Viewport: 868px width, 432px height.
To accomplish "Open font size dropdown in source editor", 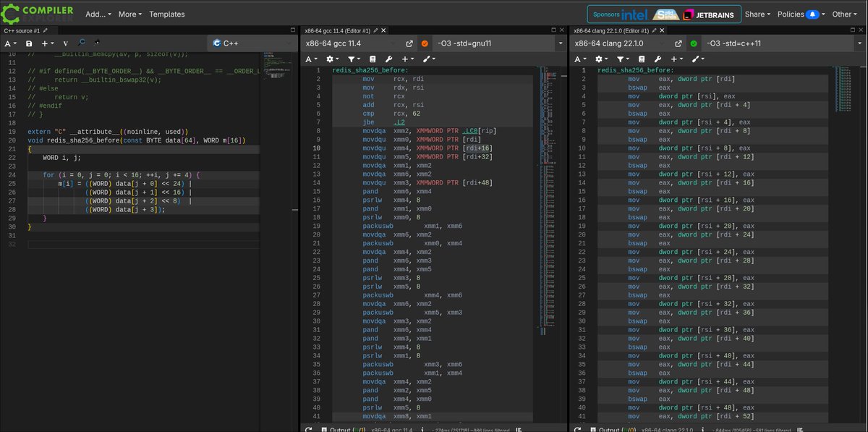I will [10, 43].
